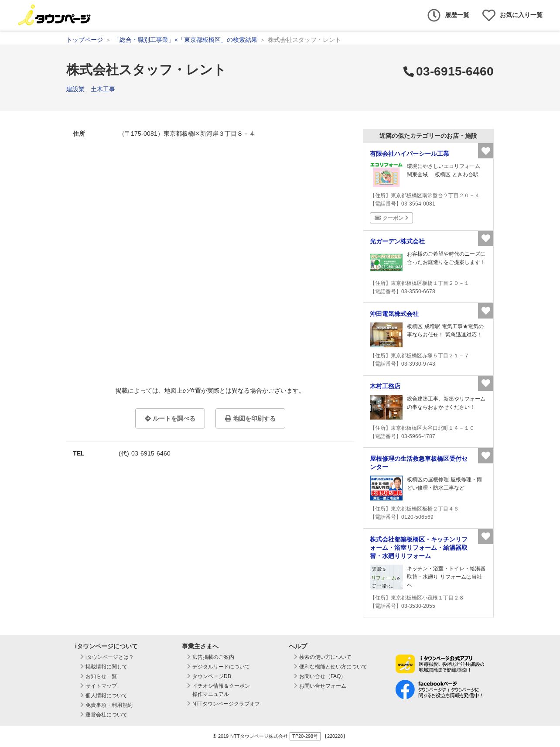This screenshot has width=560, height=747.
Task: Open 免責事項・利用規約 footer link
Action: (x=109, y=705)
